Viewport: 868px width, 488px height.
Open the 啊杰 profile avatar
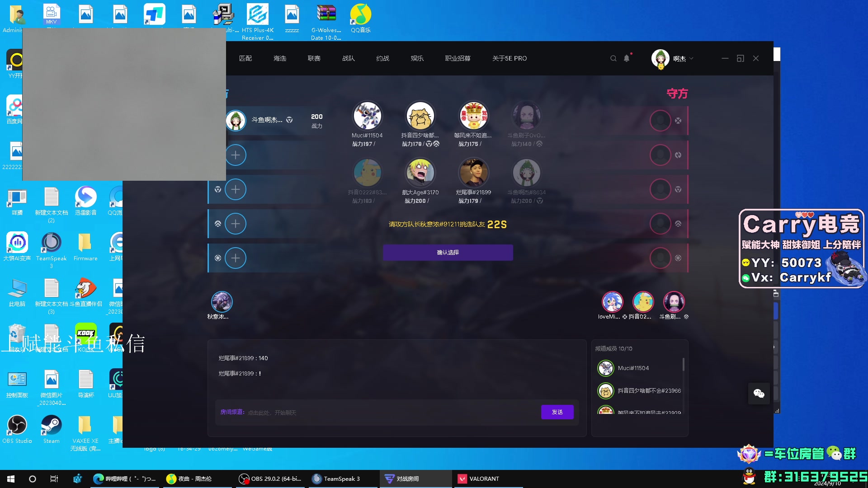660,58
